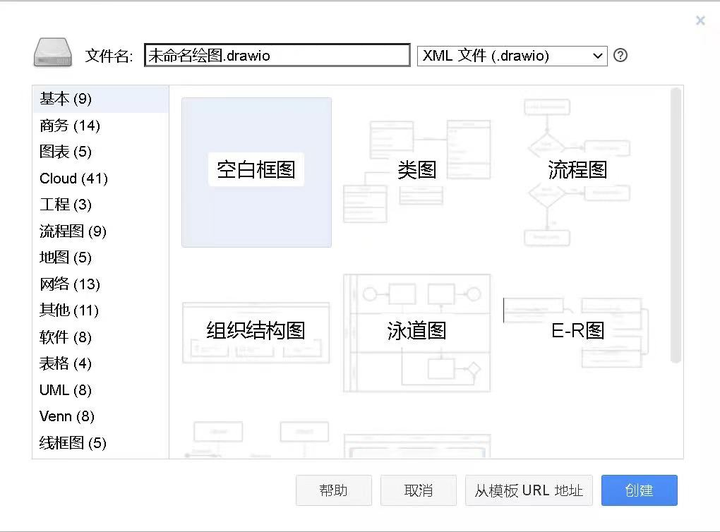This screenshot has height=532, width=720.
Task: Open the help question mark icon
Action: 620,56
